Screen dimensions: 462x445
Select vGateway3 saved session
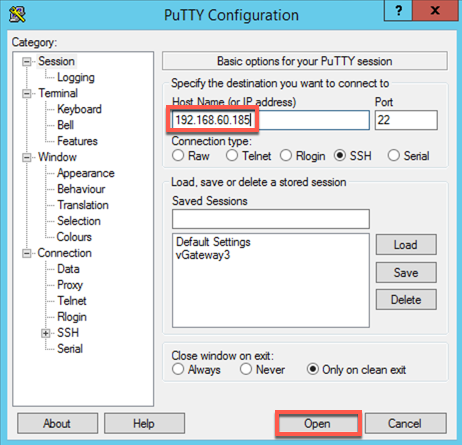click(x=203, y=255)
